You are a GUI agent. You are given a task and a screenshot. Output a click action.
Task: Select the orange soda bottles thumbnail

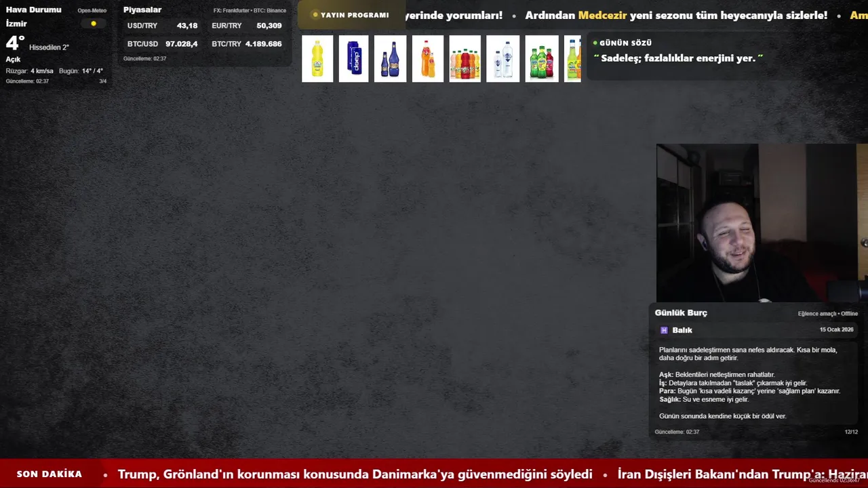coord(428,58)
